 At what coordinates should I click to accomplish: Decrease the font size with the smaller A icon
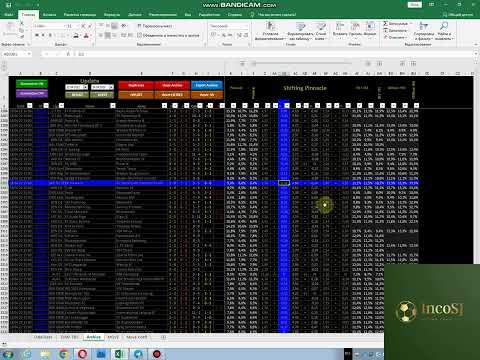pyautogui.click(x=89, y=26)
